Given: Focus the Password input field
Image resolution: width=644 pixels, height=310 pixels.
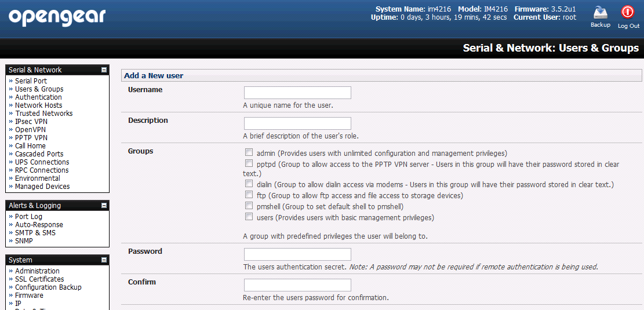Looking at the screenshot, I should [297, 254].
